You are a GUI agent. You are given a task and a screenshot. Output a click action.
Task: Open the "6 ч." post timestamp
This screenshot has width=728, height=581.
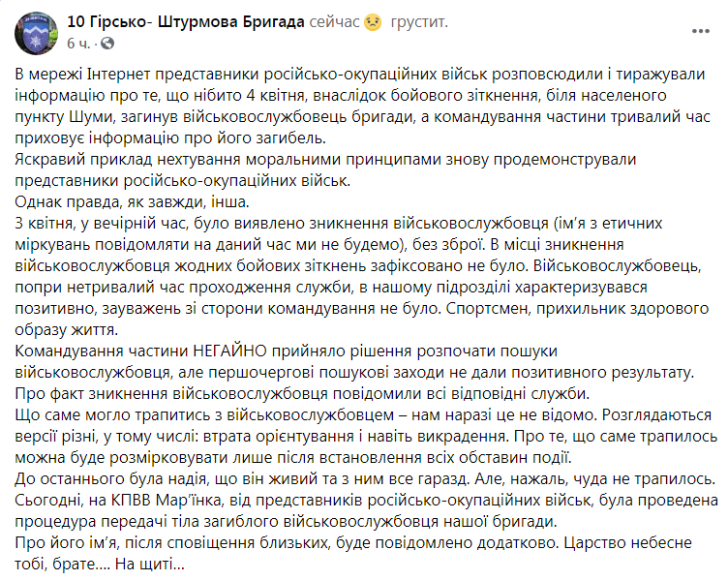point(81,45)
